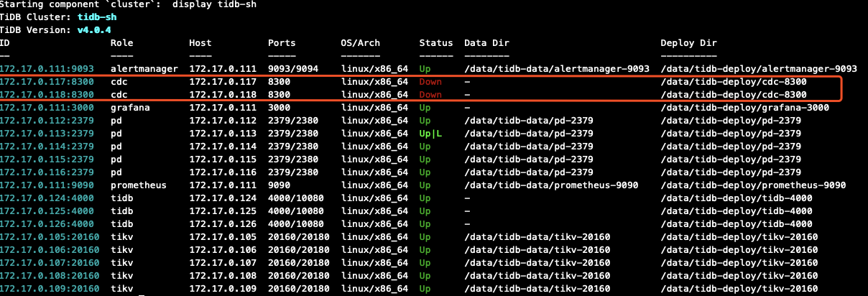Viewport: 868px width, 296px height.
Task: Select ID 172.17.0.117:8300
Action: tap(47, 82)
